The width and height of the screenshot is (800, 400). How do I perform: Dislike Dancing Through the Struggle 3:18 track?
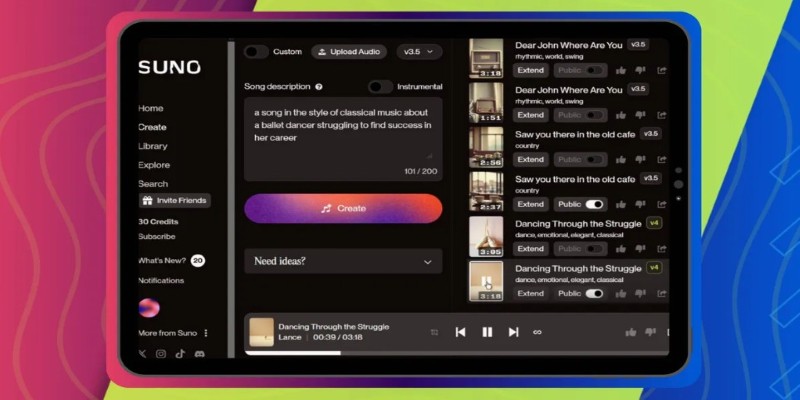(640, 293)
